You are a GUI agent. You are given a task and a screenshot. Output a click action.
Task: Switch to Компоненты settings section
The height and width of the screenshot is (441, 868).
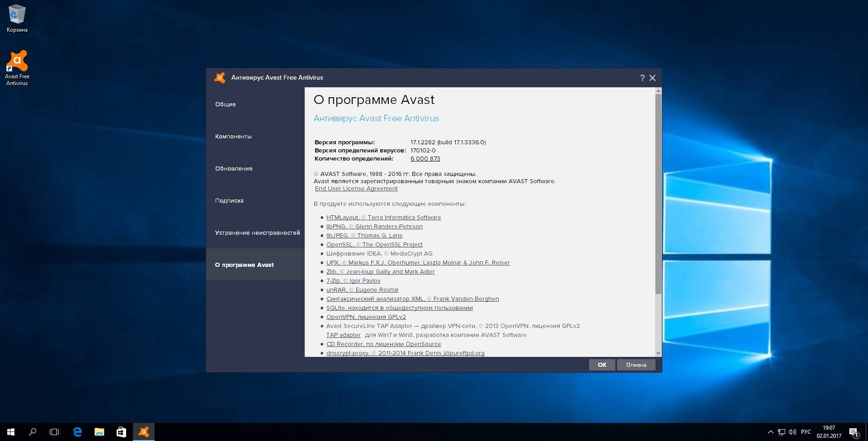(x=255, y=136)
